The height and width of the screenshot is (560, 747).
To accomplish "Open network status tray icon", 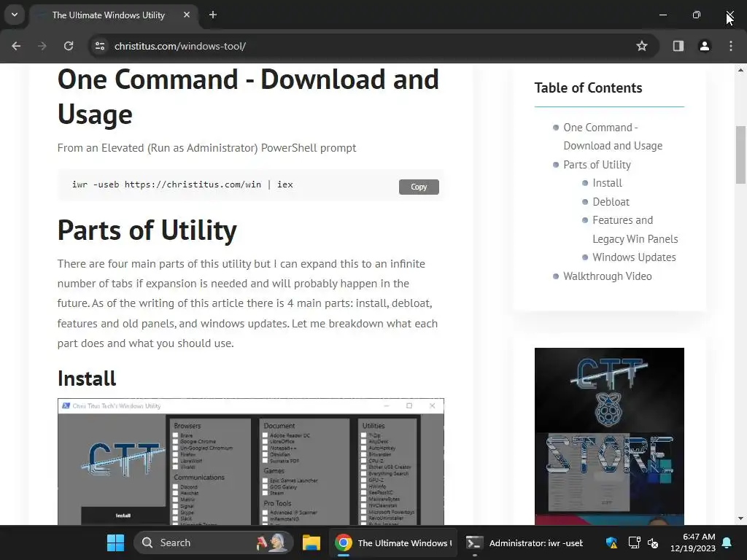I will 634,542.
